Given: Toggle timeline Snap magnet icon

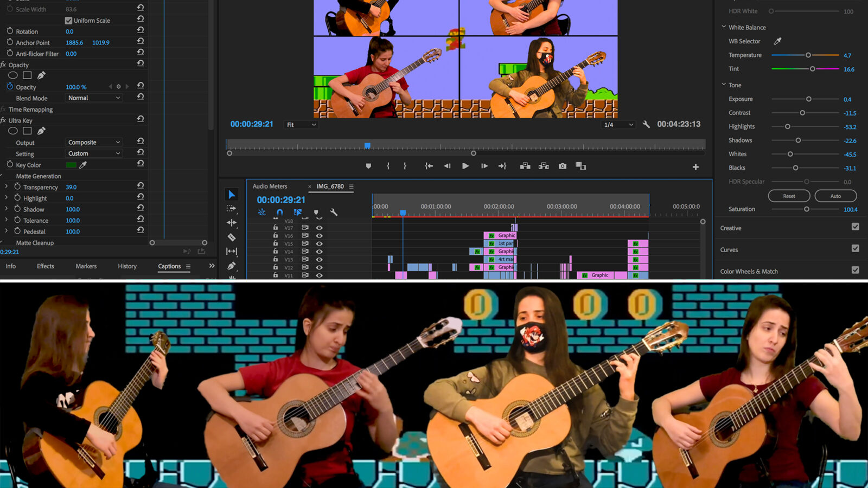Looking at the screenshot, I should coord(279,213).
